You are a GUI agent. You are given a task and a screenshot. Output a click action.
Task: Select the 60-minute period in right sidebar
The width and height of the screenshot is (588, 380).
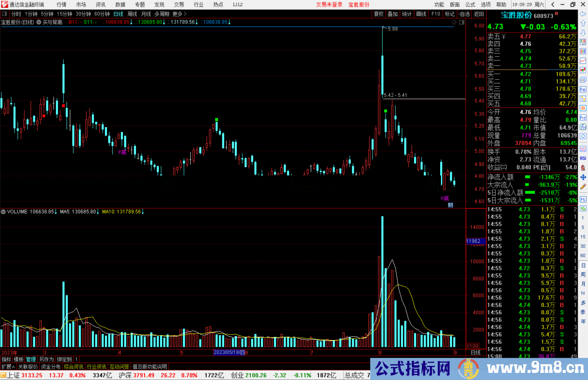point(583,256)
